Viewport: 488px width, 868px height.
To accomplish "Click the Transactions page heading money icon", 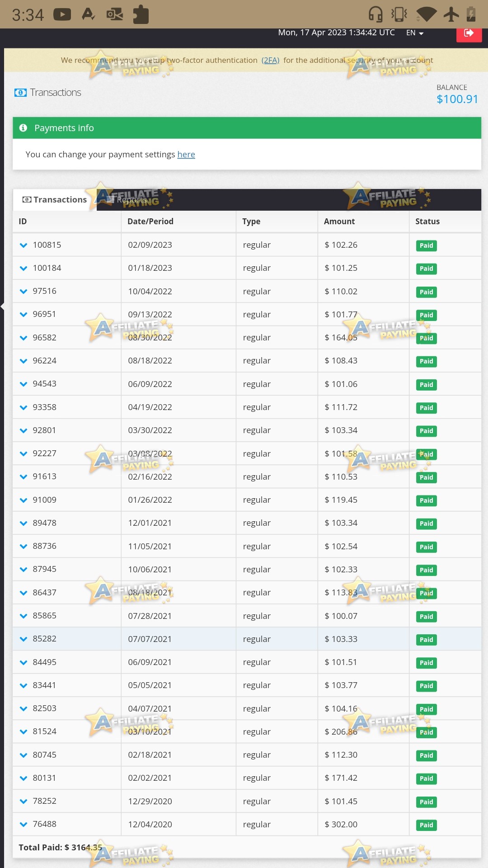I will [x=20, y=93].
